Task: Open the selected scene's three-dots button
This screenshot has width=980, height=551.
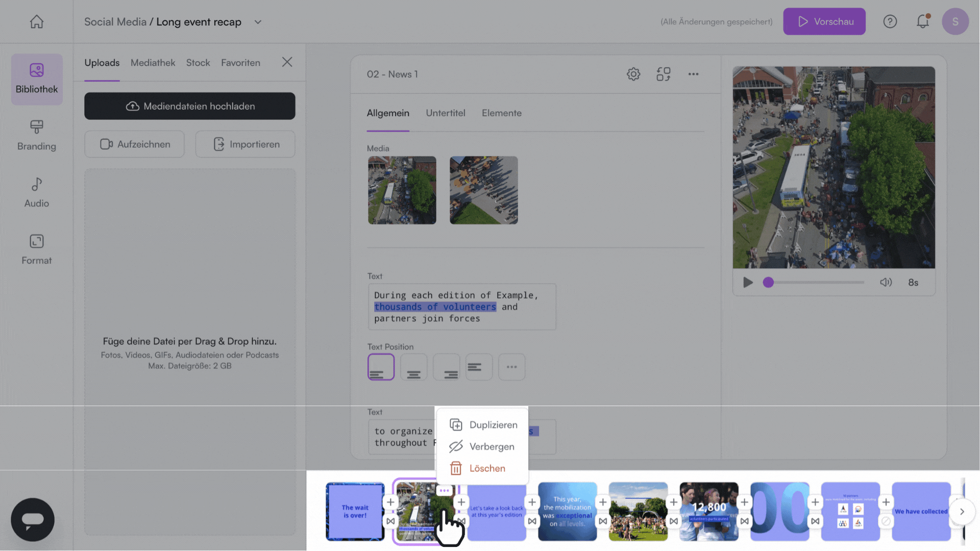Action: pos(444,490)
